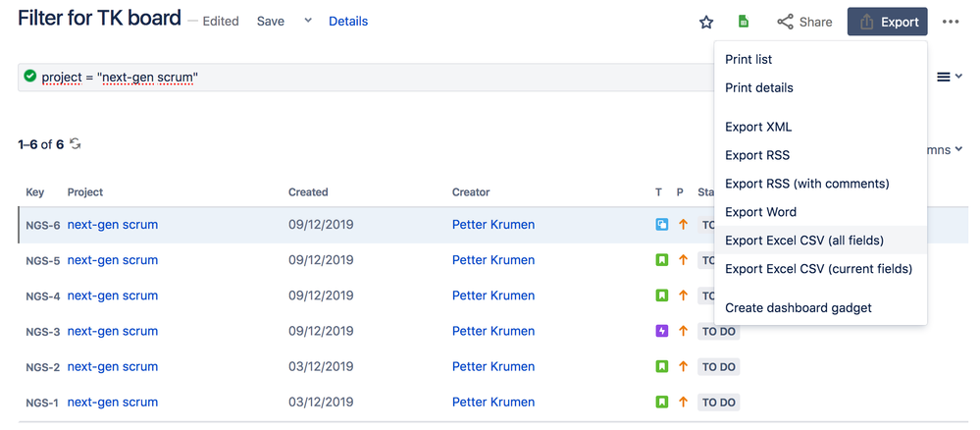This screenshot has height=430, width=980.
Task: Expand the Save options dropdown arrow
Action: tap(307, 21)
